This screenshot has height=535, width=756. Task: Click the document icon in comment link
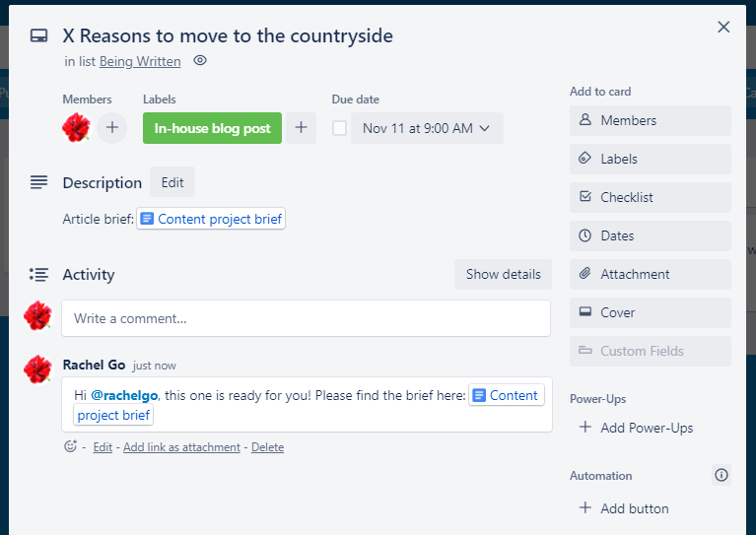tap(479, 395)
